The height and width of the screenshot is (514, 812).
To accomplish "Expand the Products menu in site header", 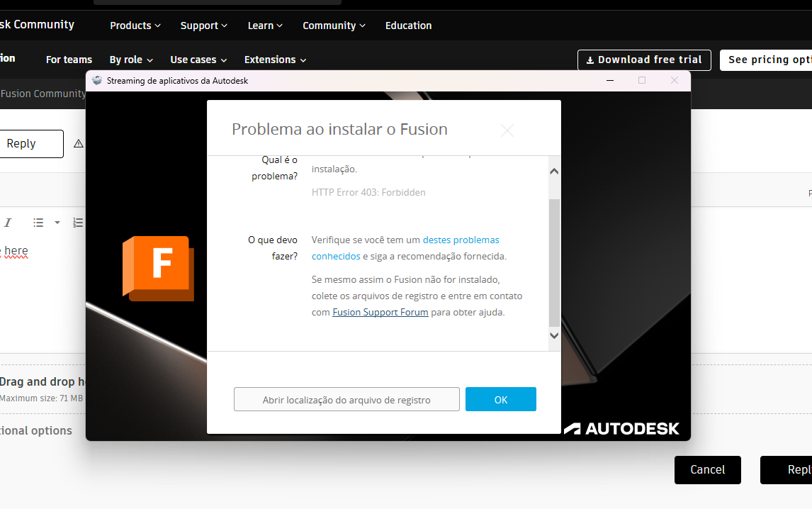I will coord(135,26).
